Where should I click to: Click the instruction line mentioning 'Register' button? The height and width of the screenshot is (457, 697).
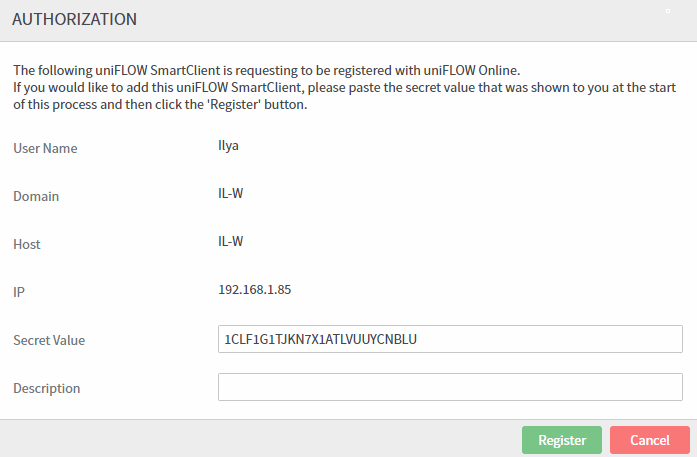tap(159, 106)
